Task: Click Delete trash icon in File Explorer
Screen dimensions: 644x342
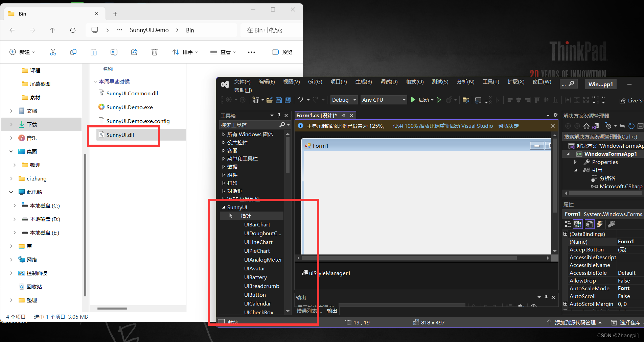Action: click(155, 52)
